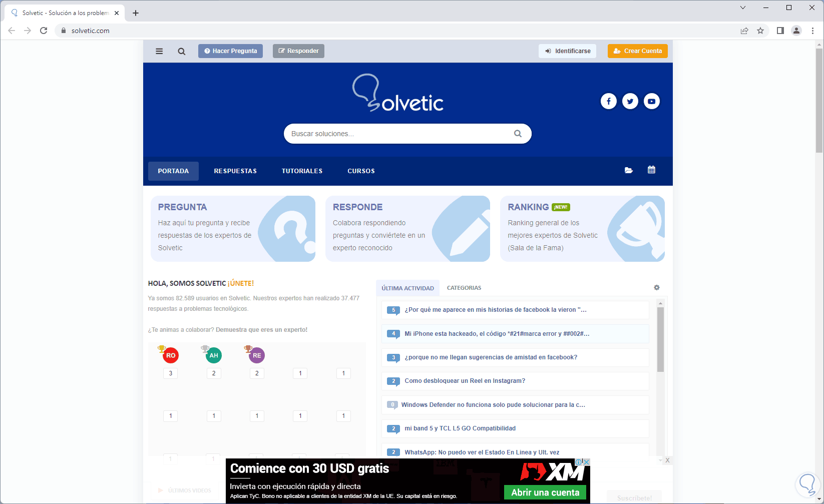Viewport: 824px width, 504px height.
Task: Select the AH user avatar
Action: [214, 355]
